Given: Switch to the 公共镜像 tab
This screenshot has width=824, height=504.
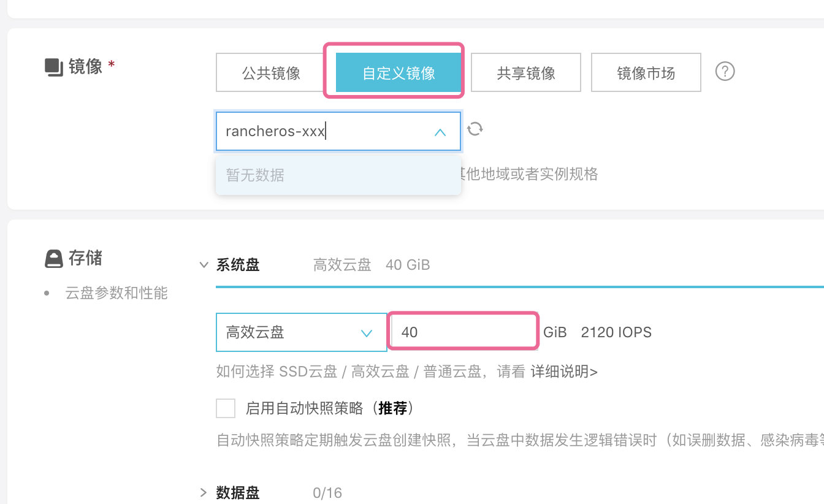Looking at the screenshot, I should pyautogui.click(x=271, y=73).
